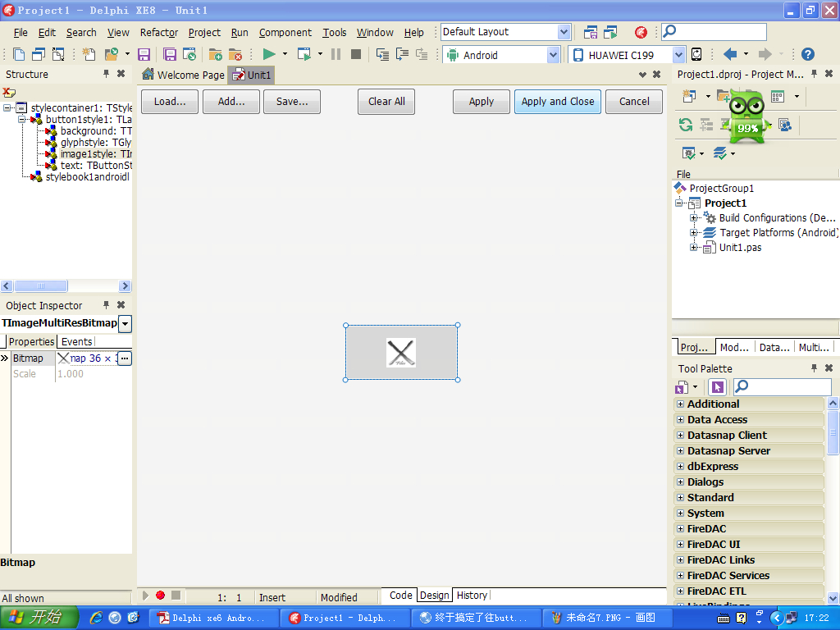Viewport: 840px width, 630px height.
Task: Click the purple Save floppy icon
Action: [144, 54]
